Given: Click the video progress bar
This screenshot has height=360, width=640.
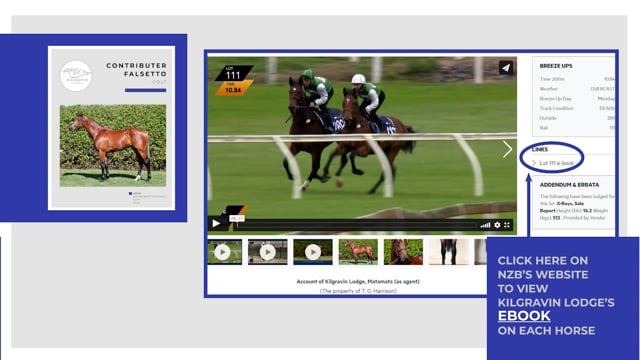Looking at the screenshot, I should click(356, 225).
